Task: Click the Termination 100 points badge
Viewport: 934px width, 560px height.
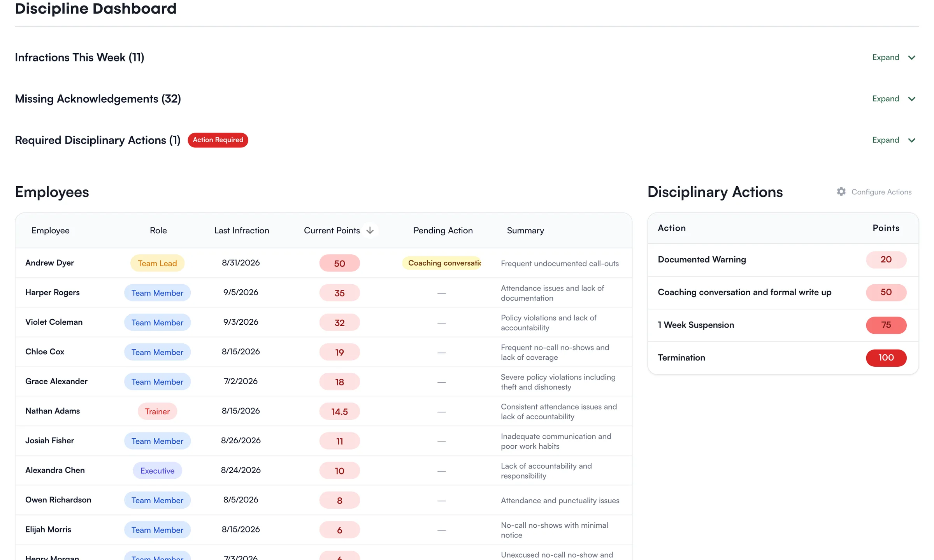Action: [x=886, y=358]
